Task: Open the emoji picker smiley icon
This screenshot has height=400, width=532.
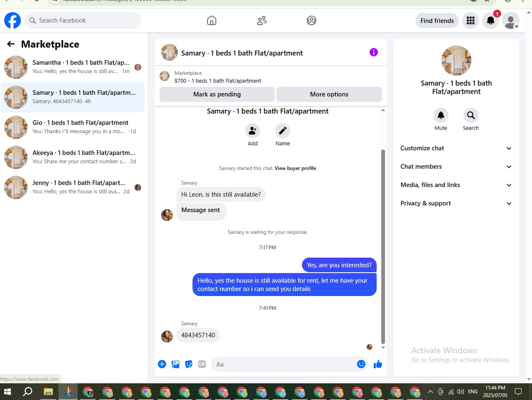Action: (x=361, y=364)
